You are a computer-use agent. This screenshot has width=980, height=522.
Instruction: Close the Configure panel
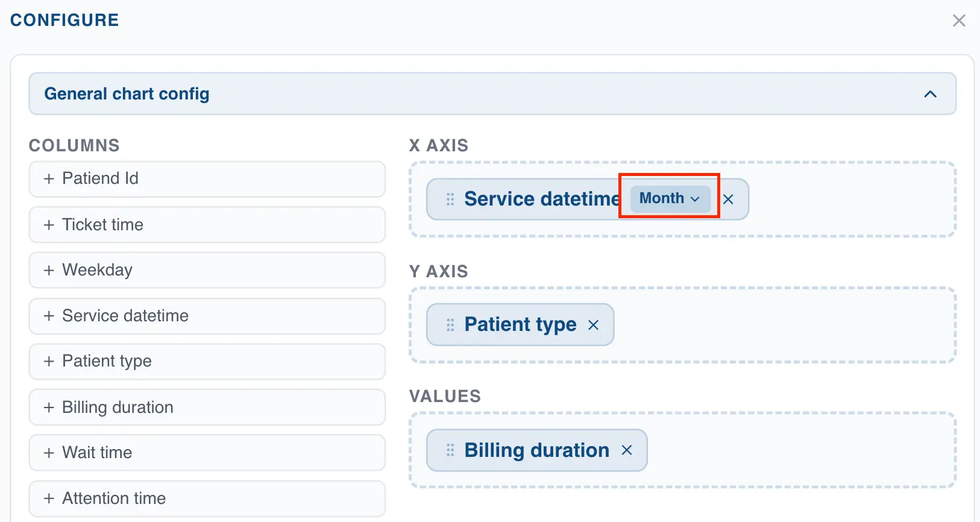tap(958, 20)
